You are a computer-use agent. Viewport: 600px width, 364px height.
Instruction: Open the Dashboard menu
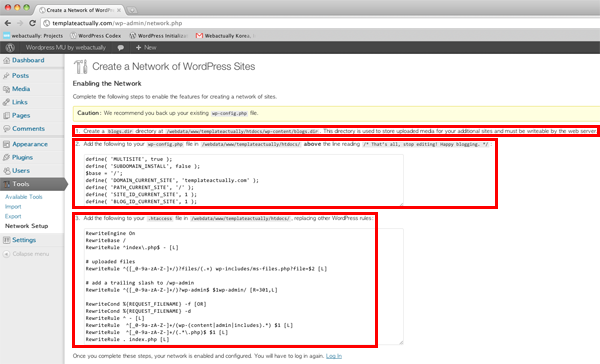point(28,60)
